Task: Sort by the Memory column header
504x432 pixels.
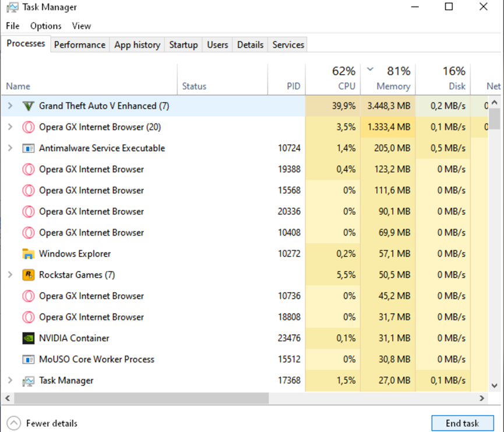Action: pyautogui.click(x=388, y=79)
